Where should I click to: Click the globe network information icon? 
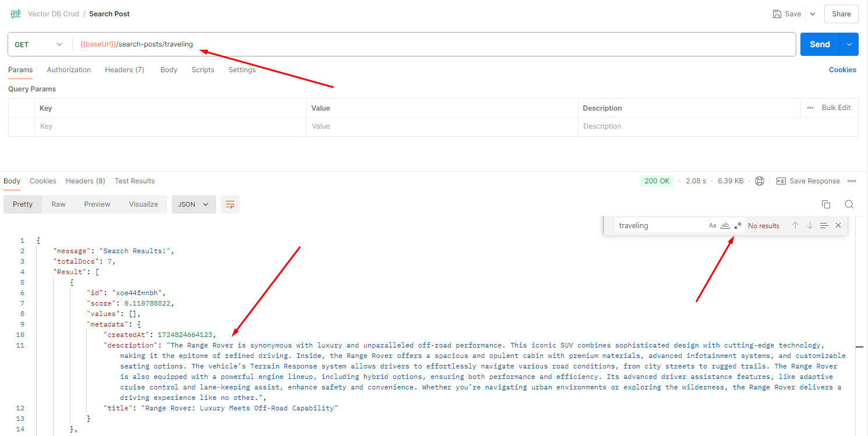(x=760, y=180)
